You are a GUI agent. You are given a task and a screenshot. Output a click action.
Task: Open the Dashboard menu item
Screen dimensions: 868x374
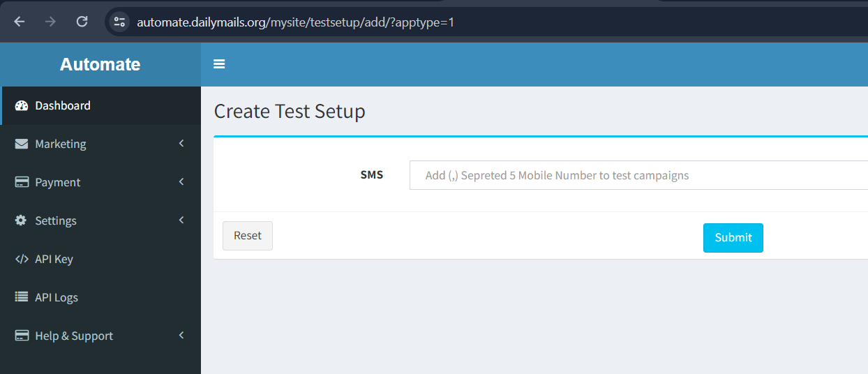[63, 106]
